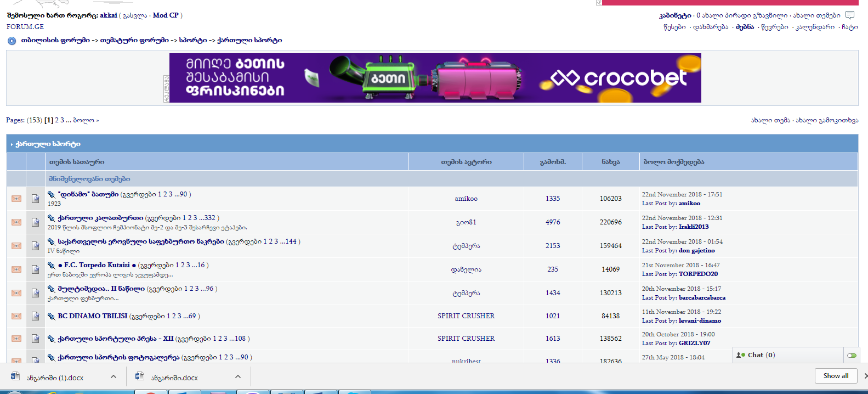This screenshot has height=394, width=868.
Task: Click pinned-topic icon before ქართული სპორტის ფოტოგალერეა title
Action: point(52,357)
